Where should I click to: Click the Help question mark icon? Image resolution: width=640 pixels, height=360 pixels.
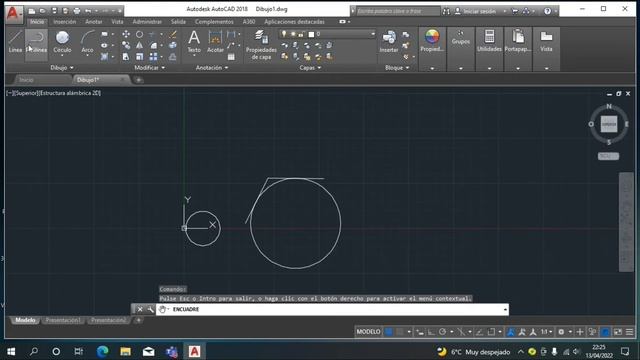(x=547, y=11)
